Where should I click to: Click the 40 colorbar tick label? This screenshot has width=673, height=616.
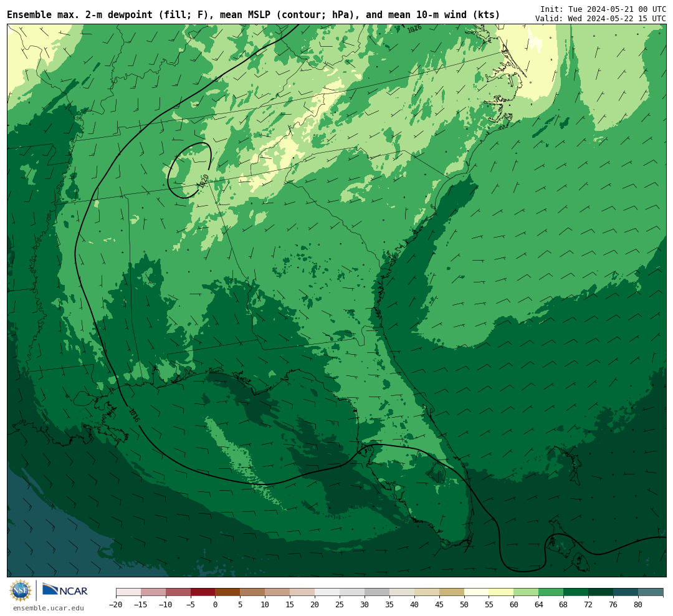pyautogui.click(x=414, y=605)
